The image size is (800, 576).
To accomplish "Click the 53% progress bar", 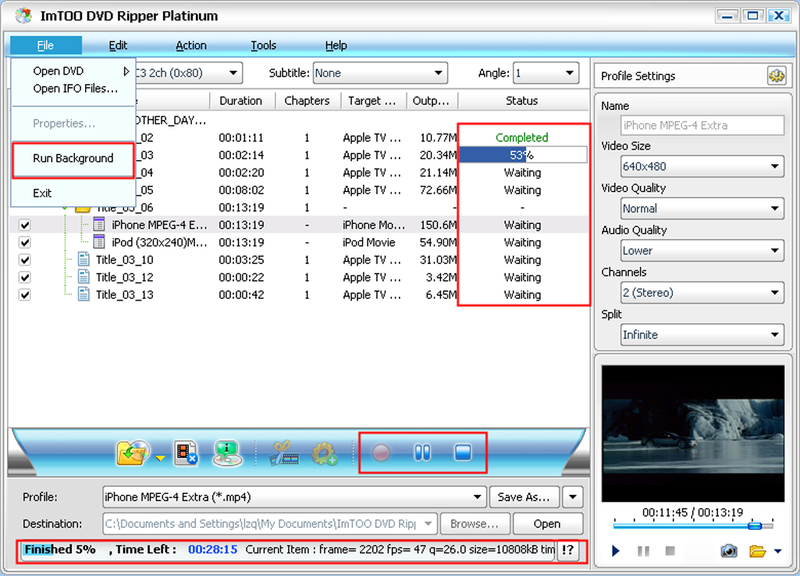I will click(523, 155).
